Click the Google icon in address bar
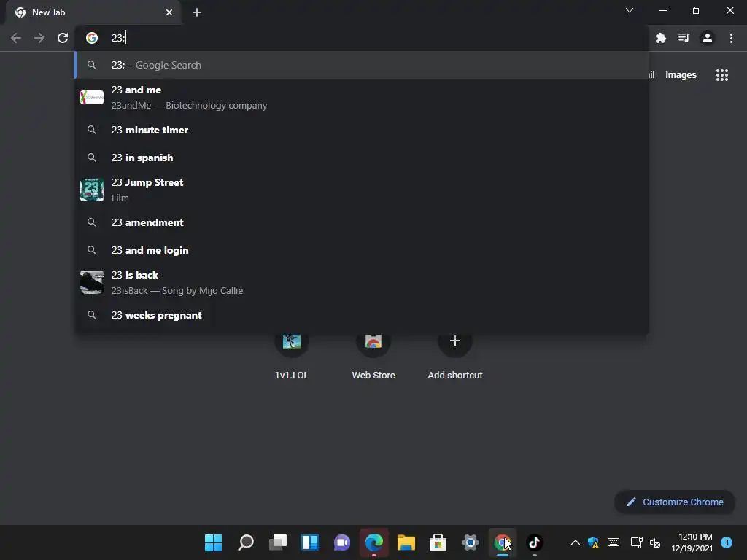The image size is (747, 560). [x=92, y=38]
